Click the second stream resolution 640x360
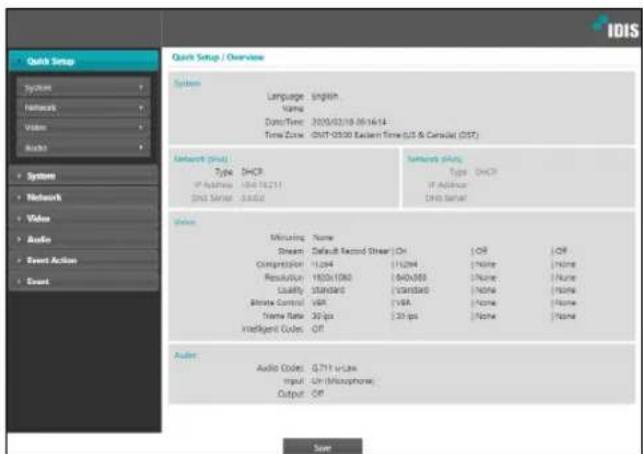This screenshot has width=643, height=454. pyautogui.click(x=410, y=278)
